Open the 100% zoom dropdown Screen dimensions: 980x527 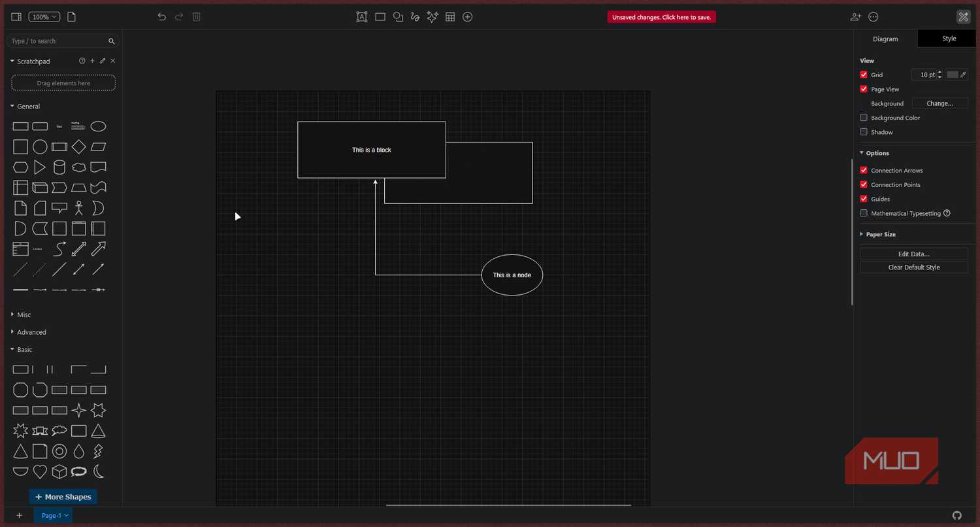tap(44, 17)
